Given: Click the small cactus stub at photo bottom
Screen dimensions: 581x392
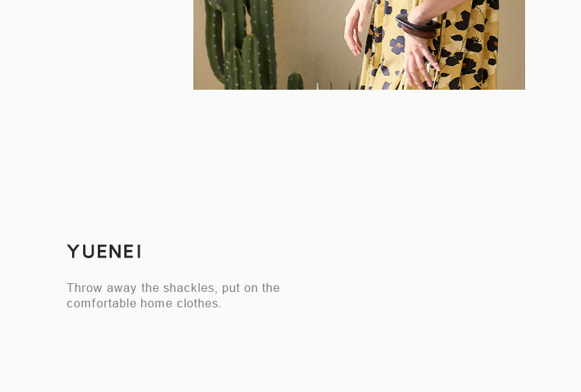Looking at the screenshot, I should pos(295,81).
